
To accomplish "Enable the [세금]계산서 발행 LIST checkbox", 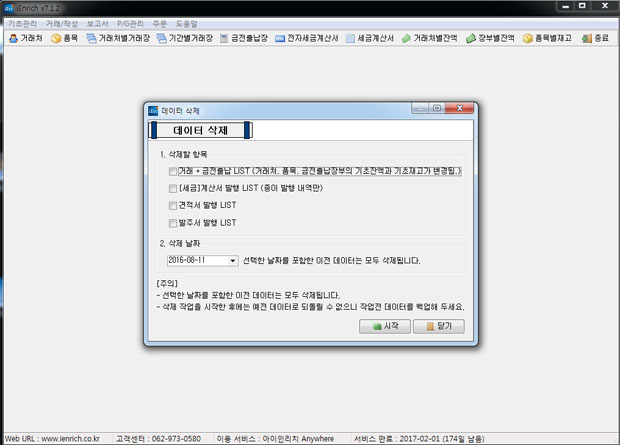I will click(173, 188).
